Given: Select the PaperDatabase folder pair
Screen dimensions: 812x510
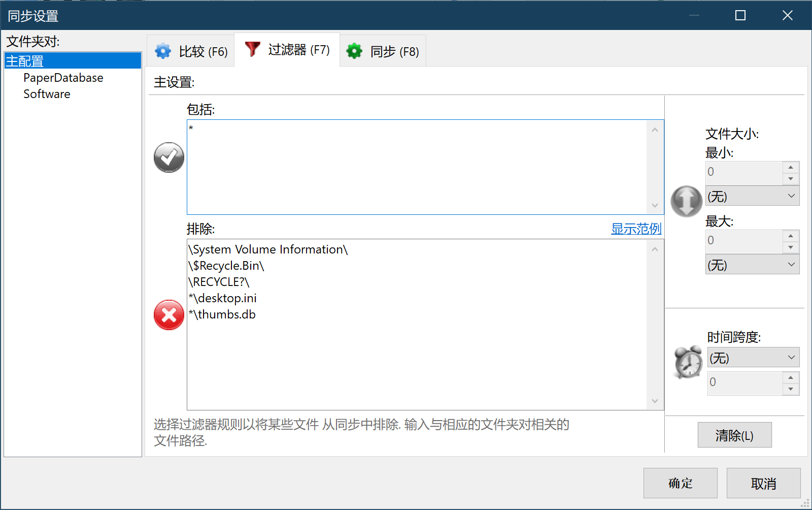Looking at the screenshot, I should [63, 78].
